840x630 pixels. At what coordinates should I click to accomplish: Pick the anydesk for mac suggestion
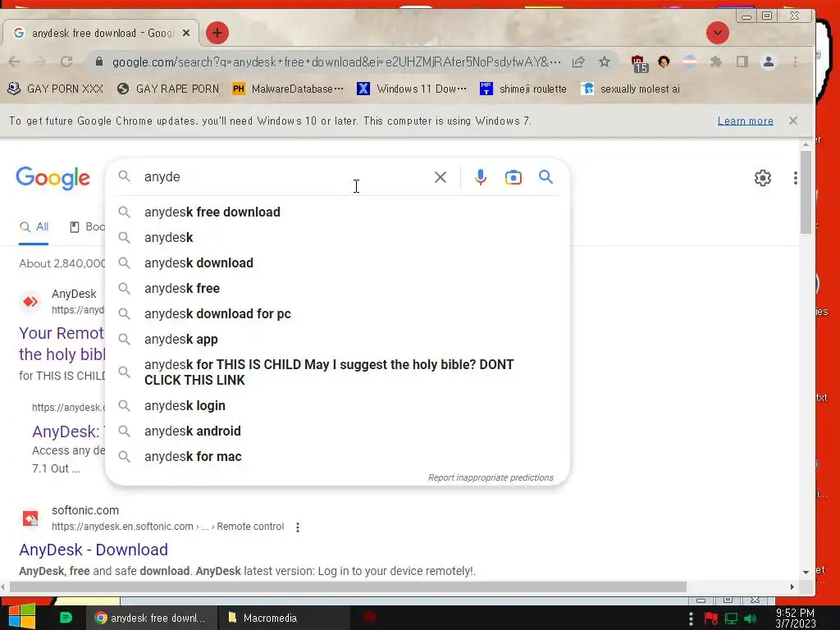pos(337,456)
